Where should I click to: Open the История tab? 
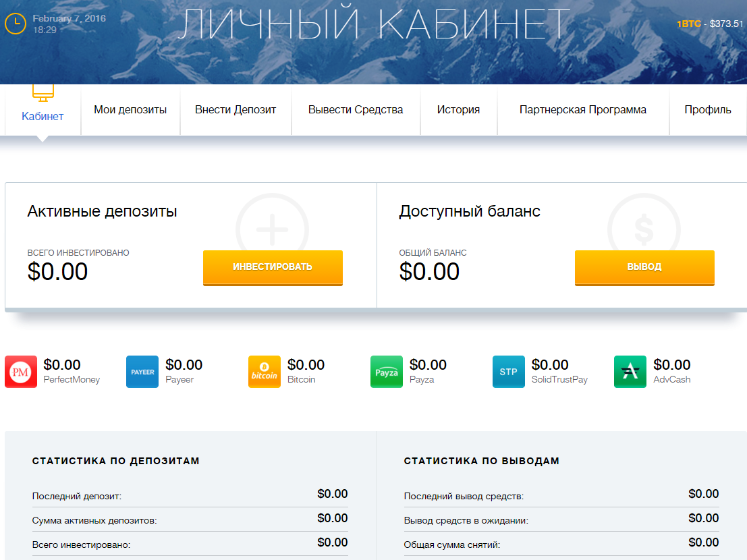[x=458, y=110]
